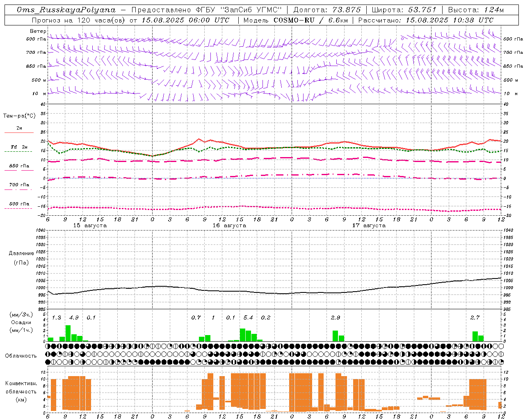Click the Давление pressure panel label
This screenshot has height=420, width=525.
[x=21, y=253]
